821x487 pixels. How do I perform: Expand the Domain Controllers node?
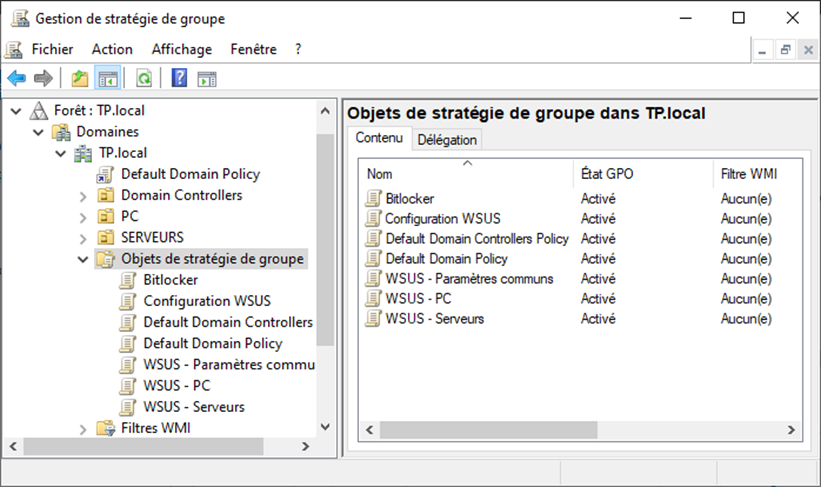click(x=83, y=196)
